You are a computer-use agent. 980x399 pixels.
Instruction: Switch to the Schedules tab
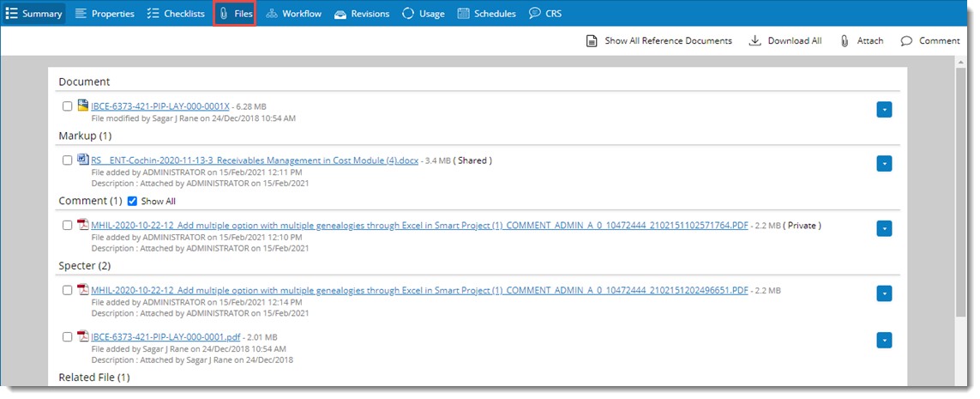tap(487, 14)
